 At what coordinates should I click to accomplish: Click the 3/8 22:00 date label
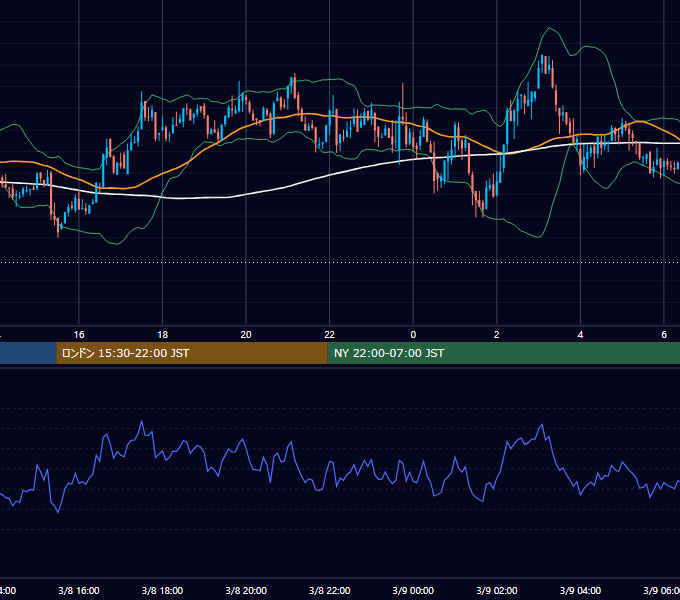coord(330,590)
